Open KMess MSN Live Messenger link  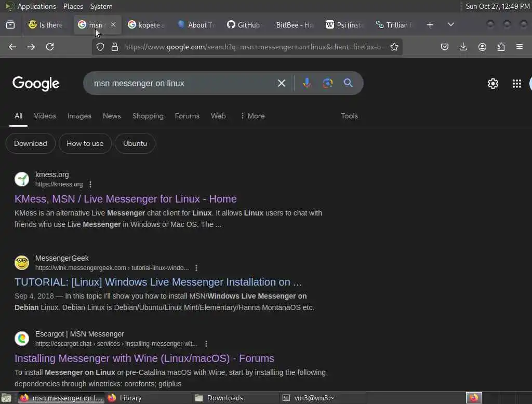(126, 199)
